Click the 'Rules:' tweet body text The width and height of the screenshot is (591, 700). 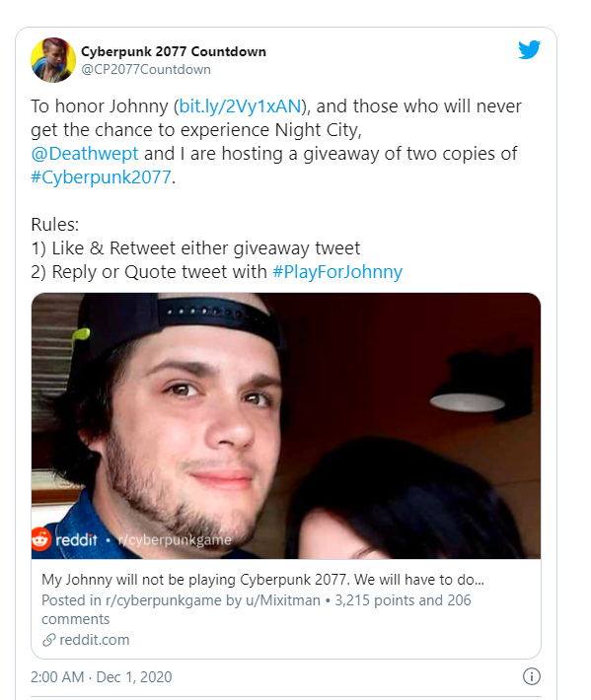(55, 225)
